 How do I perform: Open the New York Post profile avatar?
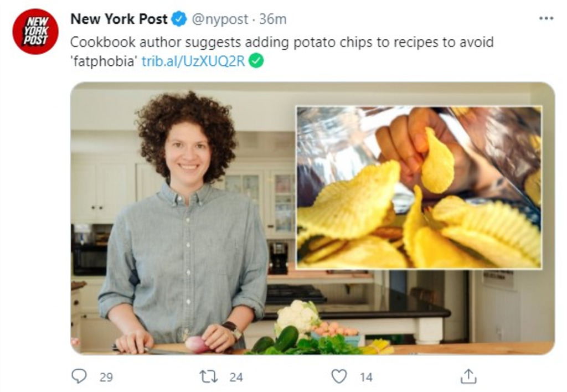(x=35, y=32)
